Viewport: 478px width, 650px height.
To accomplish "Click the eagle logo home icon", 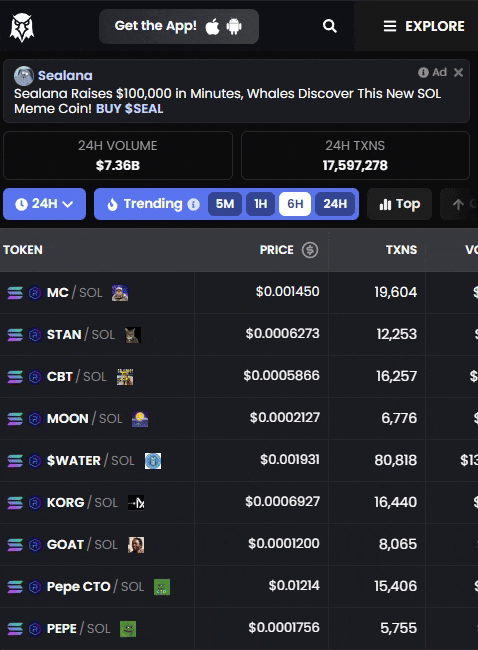I will [22, 27].
